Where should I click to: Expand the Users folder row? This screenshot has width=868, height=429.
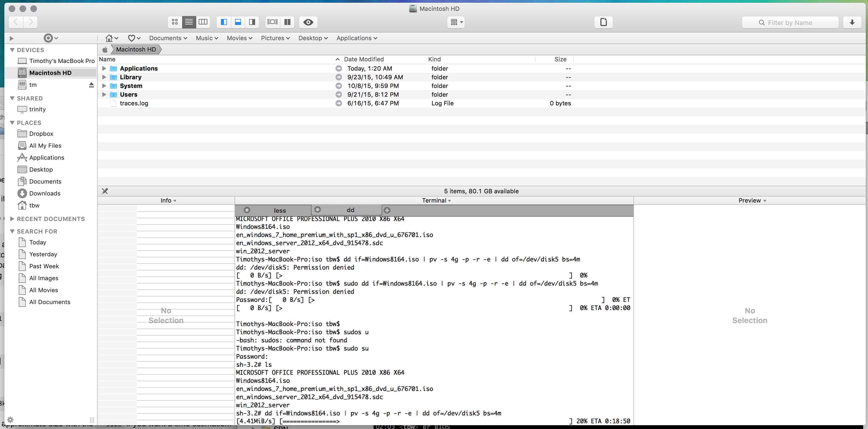(x=104, y=95)
